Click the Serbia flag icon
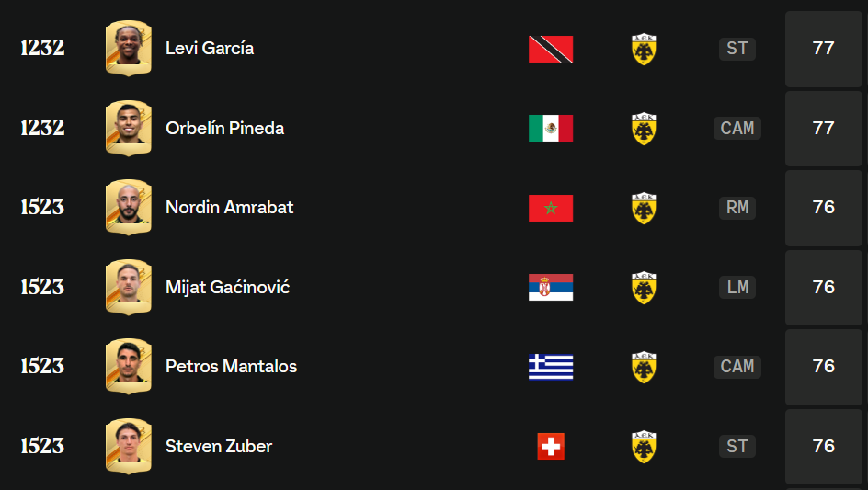Image resolution: width=868 pixels, height=490 pixels. (x=551, y=287)
